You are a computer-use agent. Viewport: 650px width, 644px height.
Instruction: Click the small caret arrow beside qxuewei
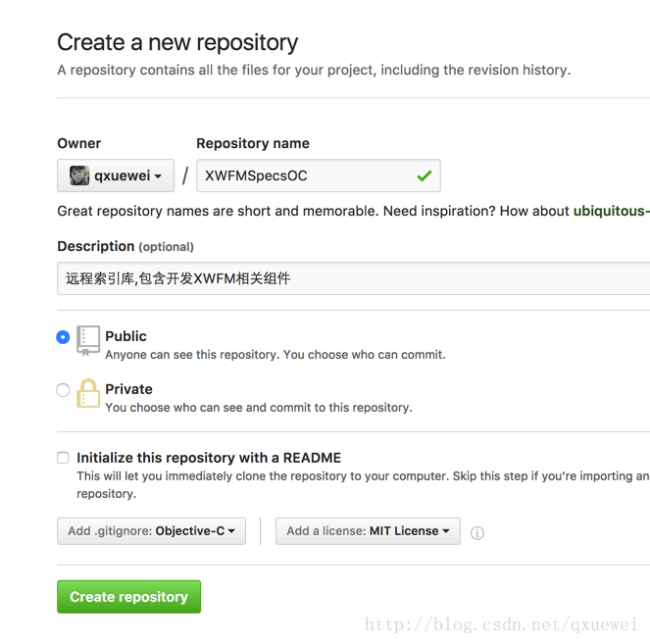coord(158,176)
